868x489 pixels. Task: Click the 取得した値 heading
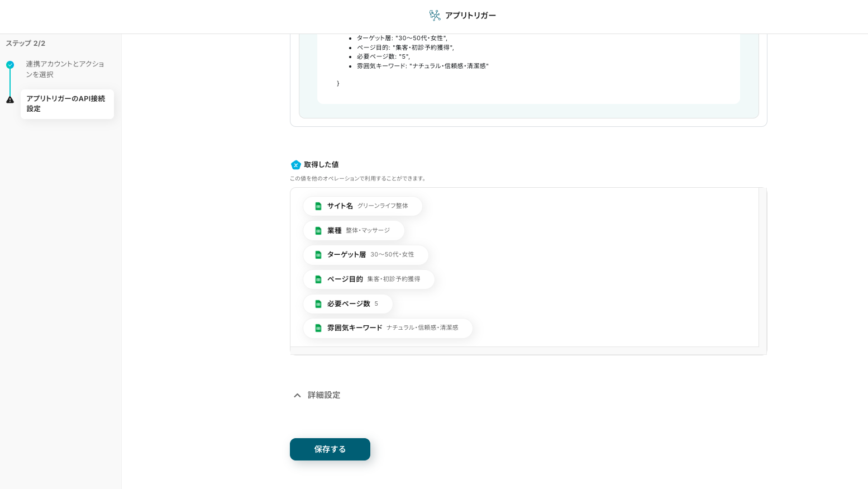[321, 165]
